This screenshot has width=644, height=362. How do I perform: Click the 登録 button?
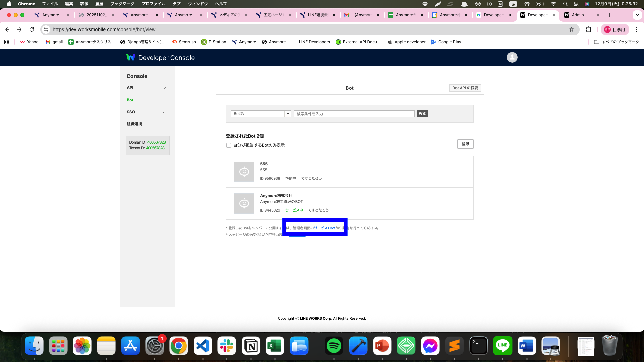point(465,144)
